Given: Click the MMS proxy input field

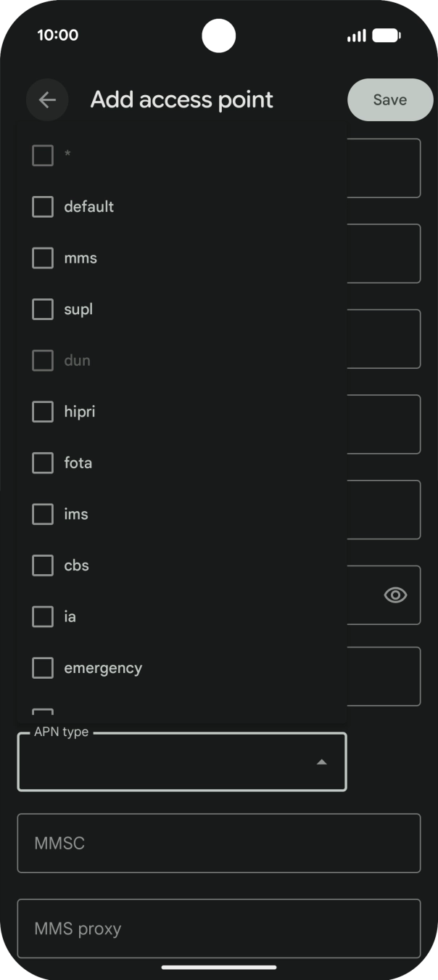Looking at the screenshot, I should (218, 928).
